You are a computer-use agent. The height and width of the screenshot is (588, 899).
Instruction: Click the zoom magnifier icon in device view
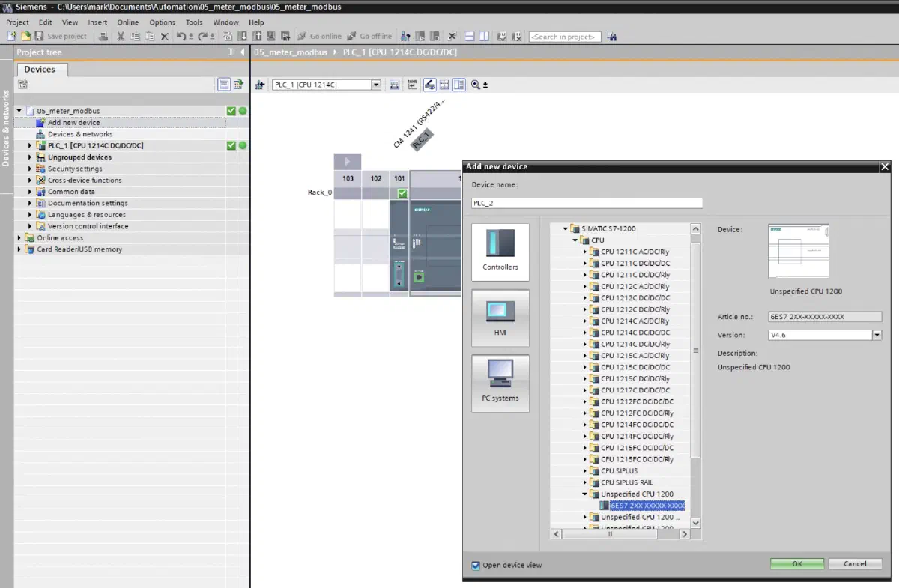point(476,85)
